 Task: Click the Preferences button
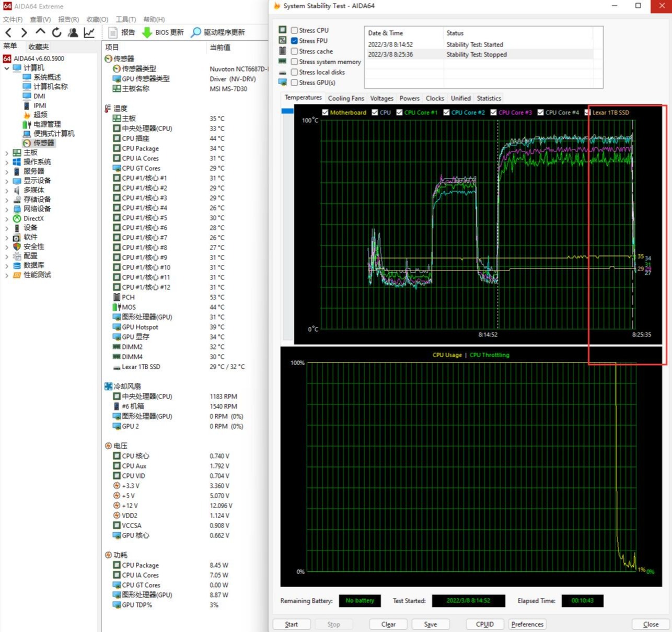coord(527,624)
